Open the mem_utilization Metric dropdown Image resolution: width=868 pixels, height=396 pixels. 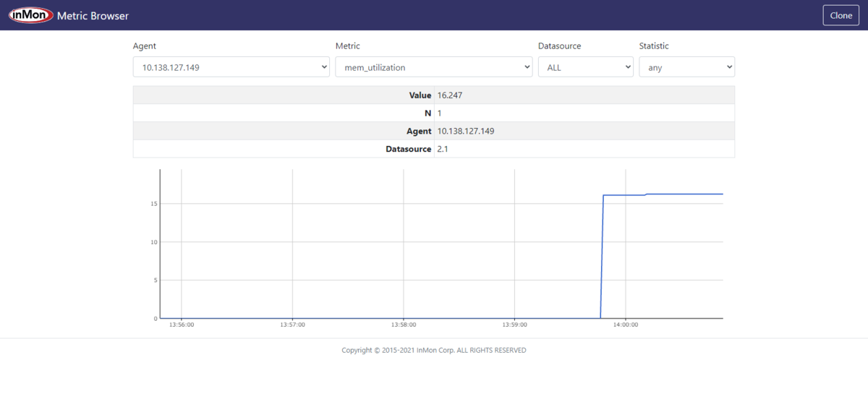[x=434, y=67]
